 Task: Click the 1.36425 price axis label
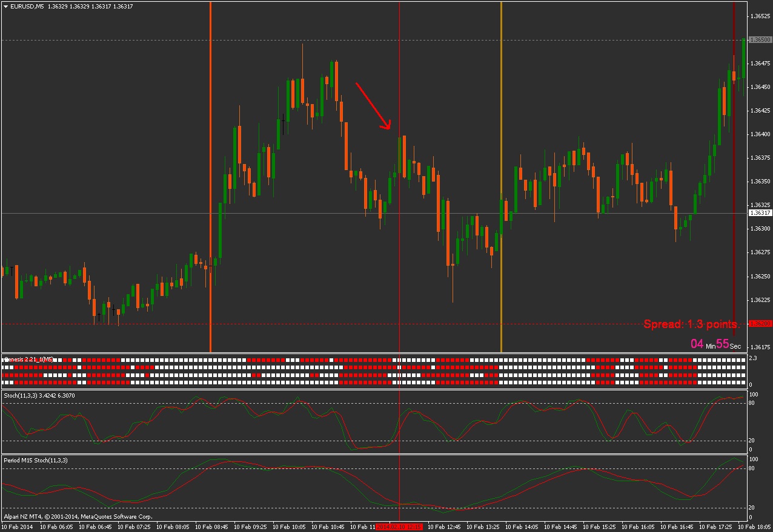760,110
